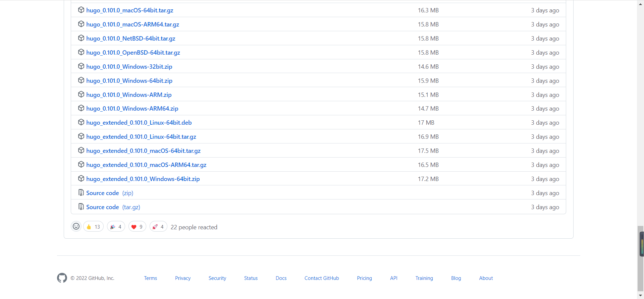Viewport: 644px width, 299px height.
Task: Download hugo_0.101.0_Windows-64bit.zip
Action: coord(129,81)
